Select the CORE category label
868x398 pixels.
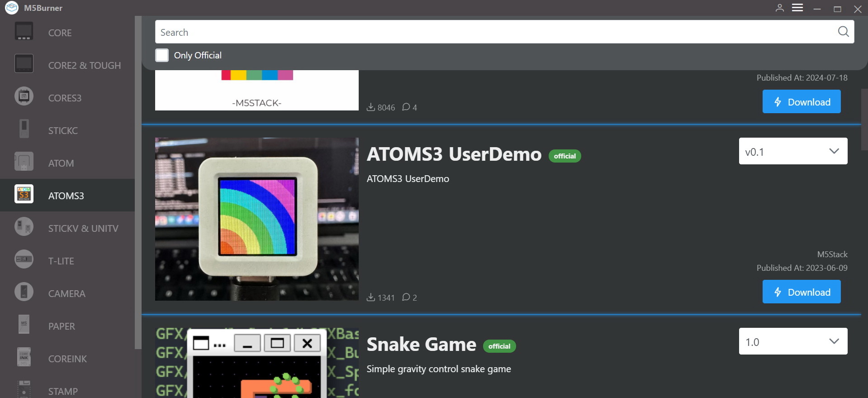(60, 33)
